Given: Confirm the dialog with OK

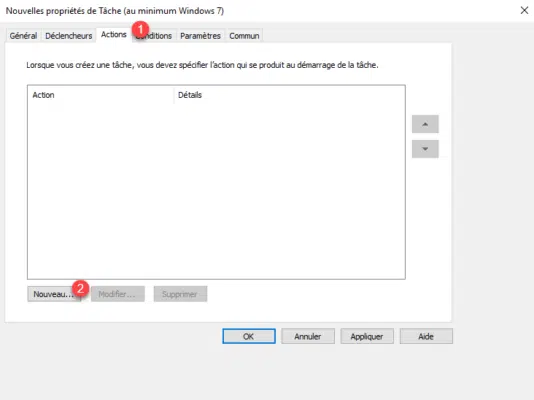Looking at the screenshot, I should tap(249, 336).
